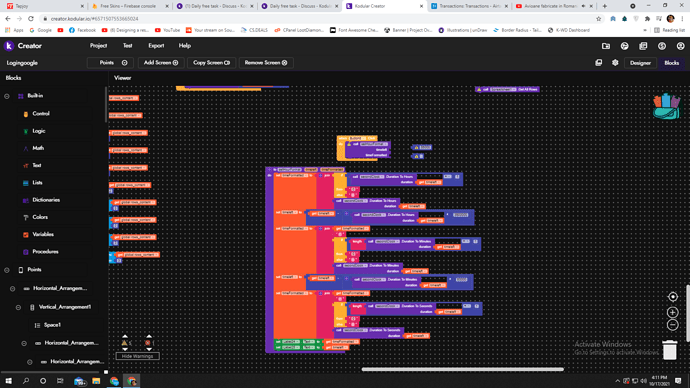Viewport: 690px width, 388px height.
Task: Open the backpack icon in the workspace
Action: pyautogui.click(x=666, y=106)
